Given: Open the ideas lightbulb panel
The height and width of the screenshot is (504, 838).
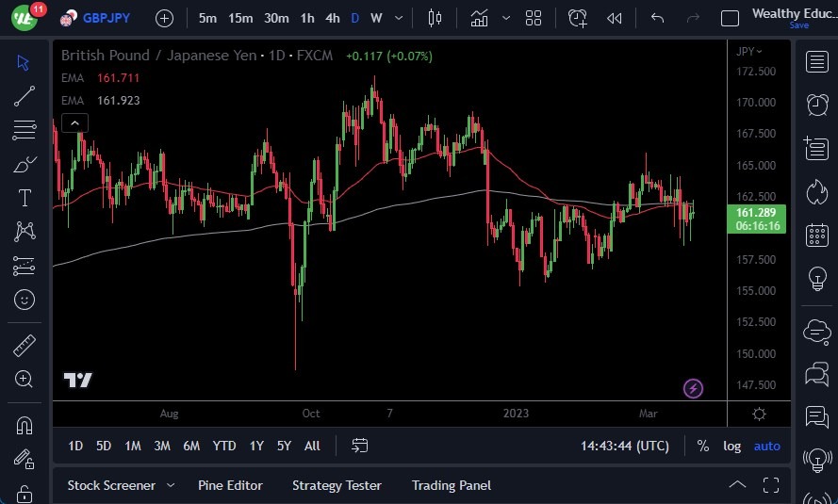Looking at the screenshot, I should point(816,279).
